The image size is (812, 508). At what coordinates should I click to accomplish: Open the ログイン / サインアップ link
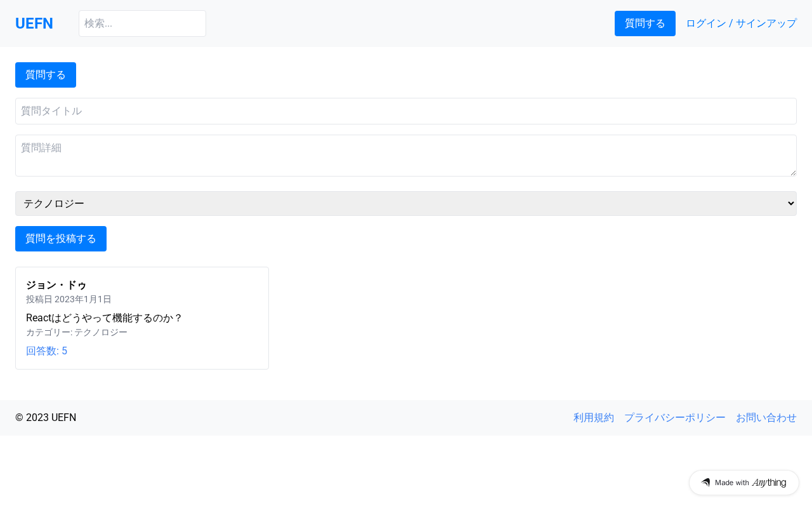pos(741,23)
